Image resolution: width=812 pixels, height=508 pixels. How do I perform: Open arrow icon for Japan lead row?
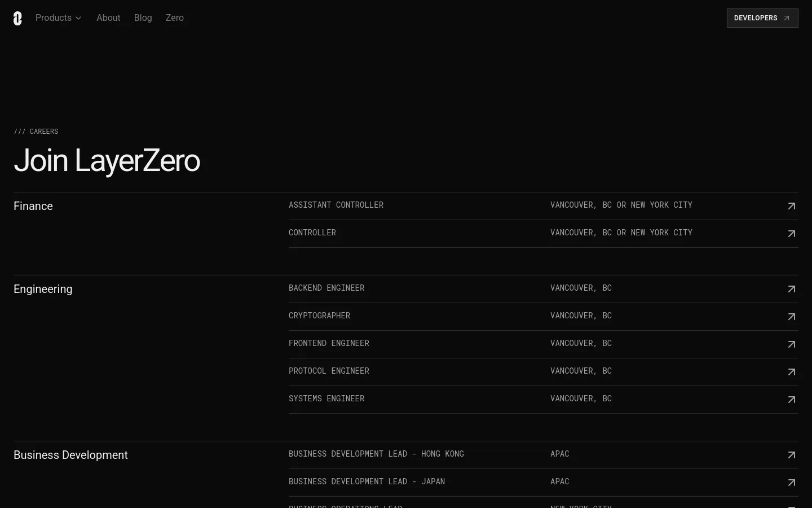point(792,483)
